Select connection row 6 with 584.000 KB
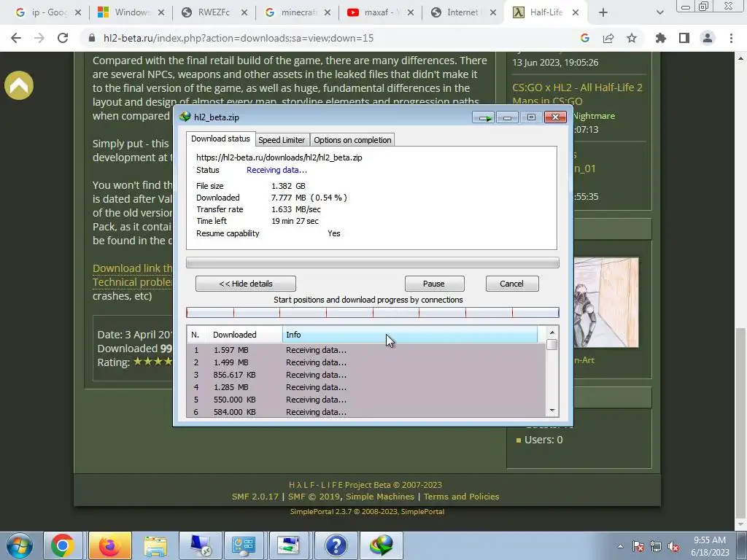This screenshot has height=560, width=747. (x=366, y=411)
